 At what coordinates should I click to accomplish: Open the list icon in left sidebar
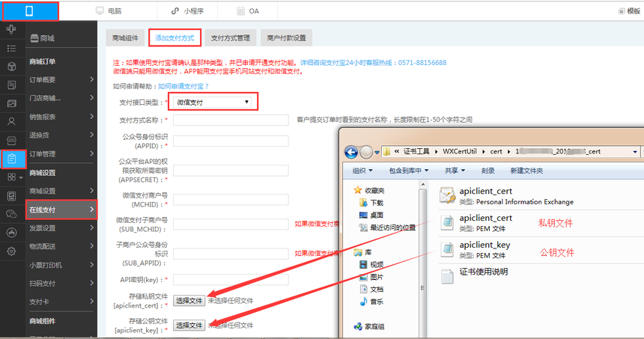(11, 49)
